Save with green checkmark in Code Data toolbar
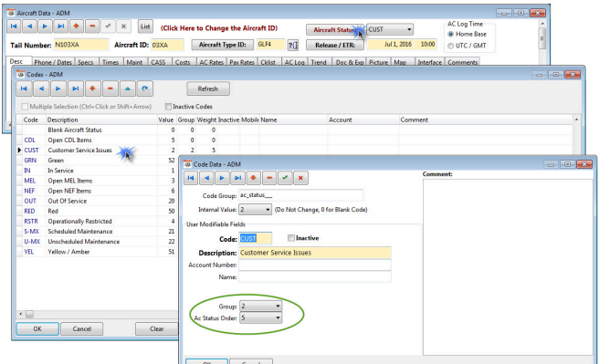599x364 pixels. (285, 178)
